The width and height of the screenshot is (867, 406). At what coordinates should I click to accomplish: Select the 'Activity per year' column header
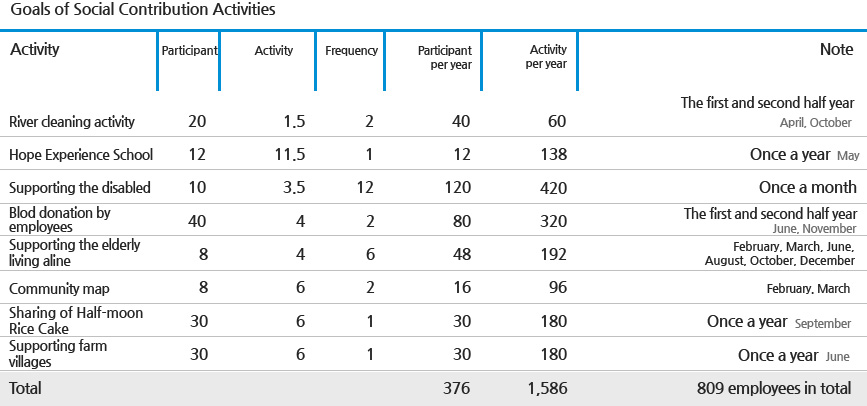coord(546,57)
